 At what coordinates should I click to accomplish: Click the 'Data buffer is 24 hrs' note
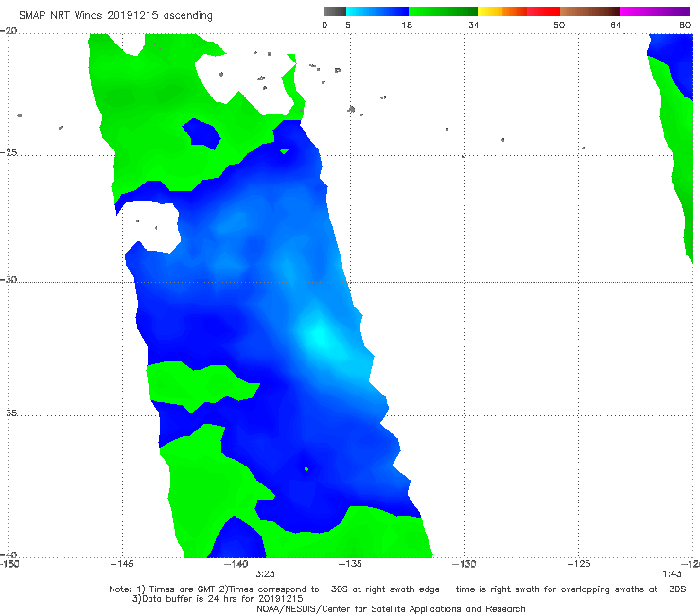[218, 599]
